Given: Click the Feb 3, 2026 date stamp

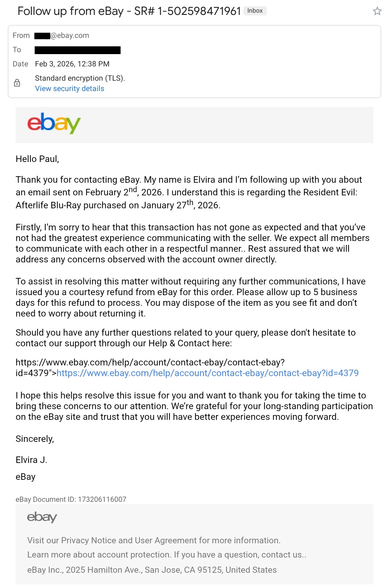Looking at the screenshot, I should pyautogui.click(x=72, y=64).
